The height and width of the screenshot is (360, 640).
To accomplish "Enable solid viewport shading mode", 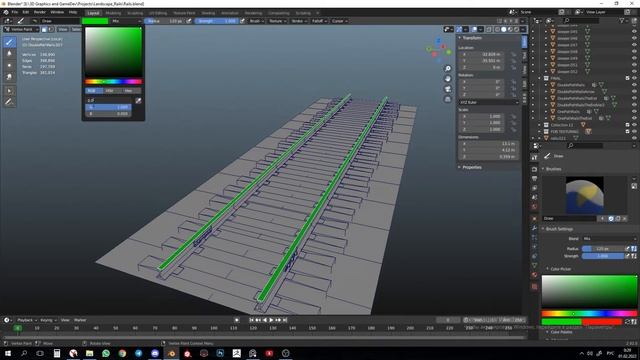I will coord(503,29).
